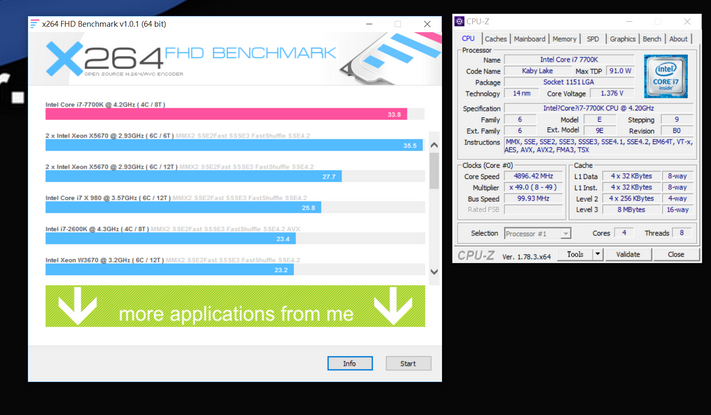Image resolution: width=711 pixels, height=415 pixels.
Task: Click the Core i7 X 980 bar 25.8
Action: pos(183,207)
